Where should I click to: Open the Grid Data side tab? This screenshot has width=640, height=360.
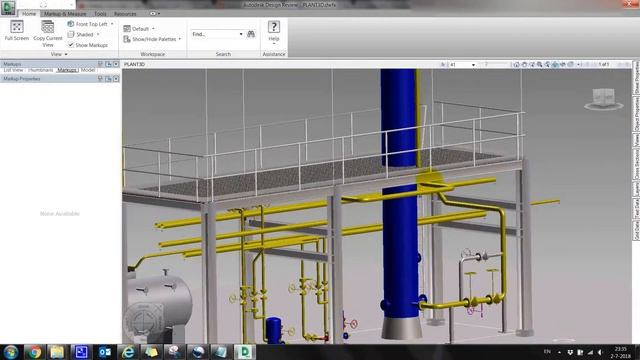pos(636,230)
